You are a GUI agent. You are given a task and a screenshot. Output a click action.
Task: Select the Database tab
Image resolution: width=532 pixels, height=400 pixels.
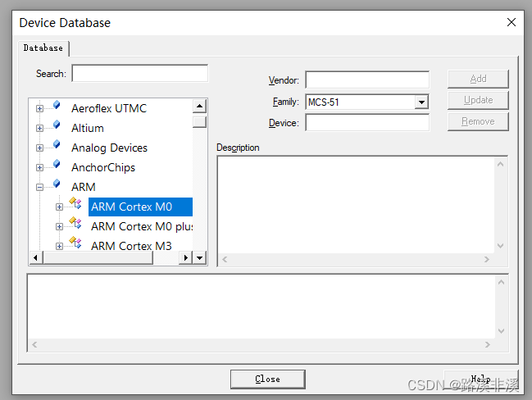43,48
